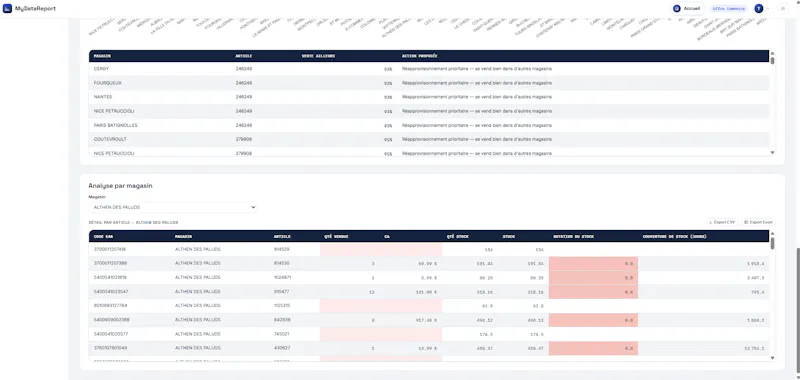Select EAN code 3760107601049 cell
Screen dimensions: 800x380
tap(111, 348)
